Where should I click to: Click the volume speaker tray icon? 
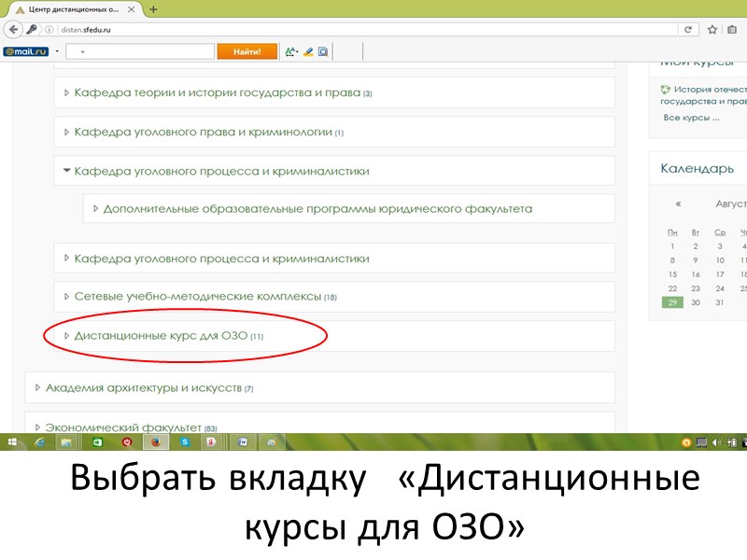[716, 442]
